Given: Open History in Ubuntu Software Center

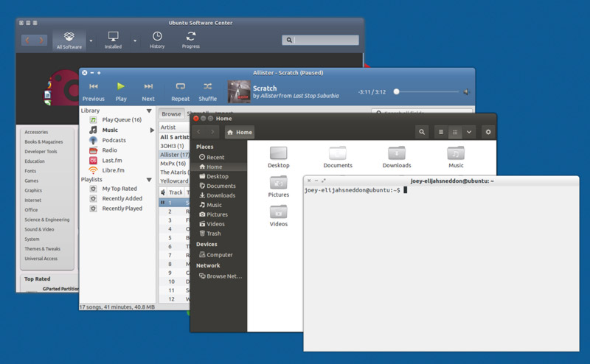Looking at the screenshot, I should [x=157, y=41].
